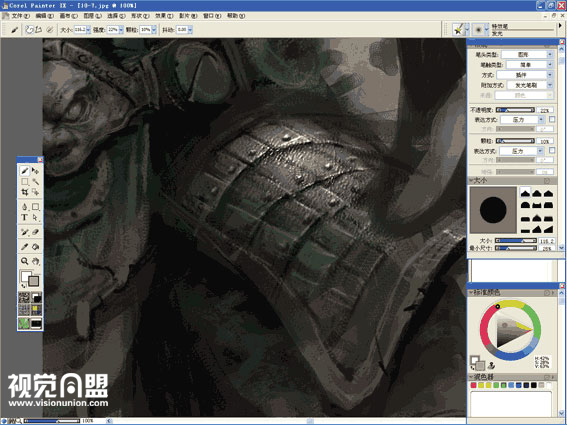Select the Dropper tool
The height and width of the screenshot is (425, 567).
point(25,247)
